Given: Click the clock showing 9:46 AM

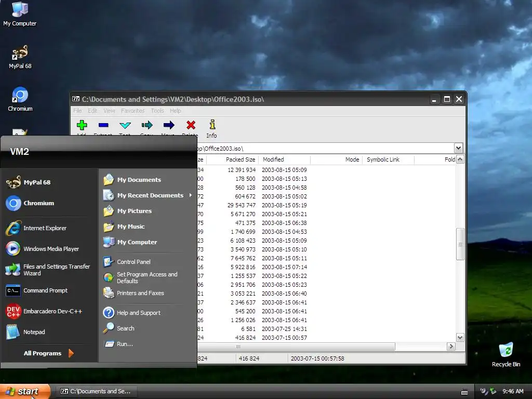Looking at the screenshot, I should point(513,391).
